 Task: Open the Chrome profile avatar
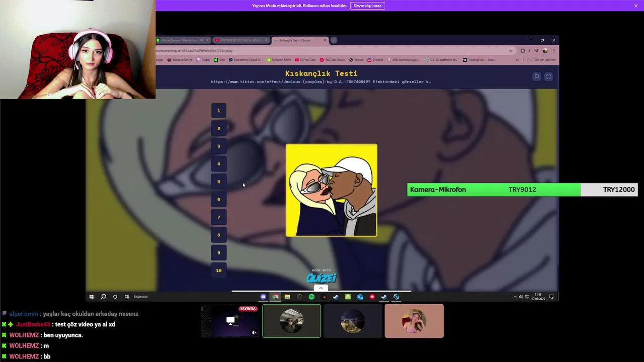pyautogui.click(x=545, y=51)
